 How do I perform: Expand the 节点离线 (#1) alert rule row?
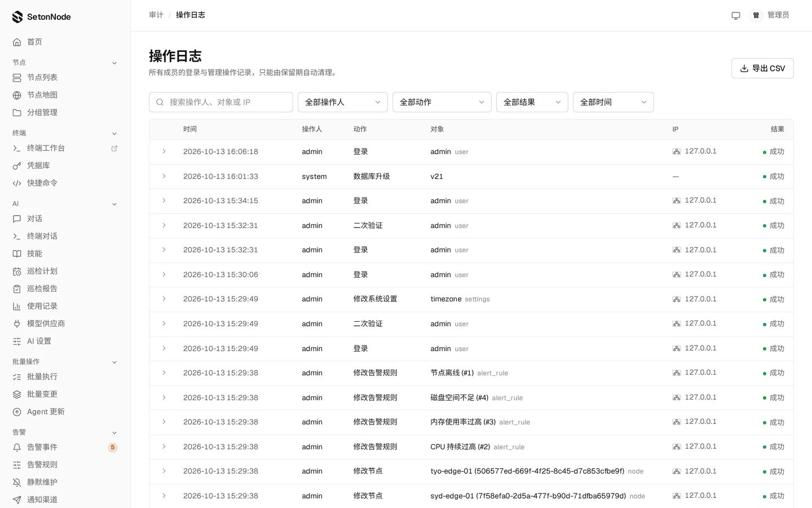pos(164,373)
